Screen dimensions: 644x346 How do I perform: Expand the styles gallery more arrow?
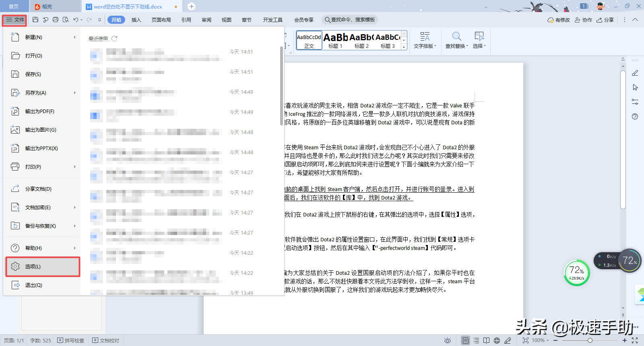tap(404, 47)
